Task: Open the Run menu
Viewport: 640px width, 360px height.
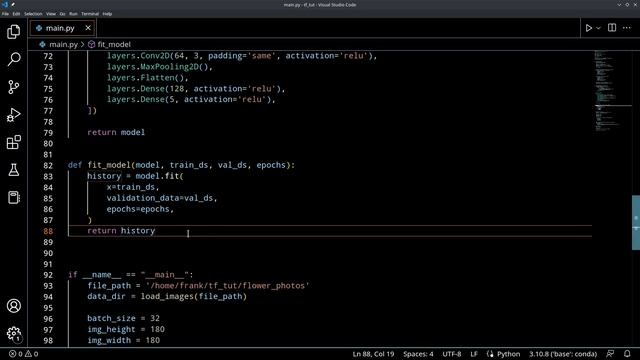Action: pyautogui.click(x=73, y=13)
